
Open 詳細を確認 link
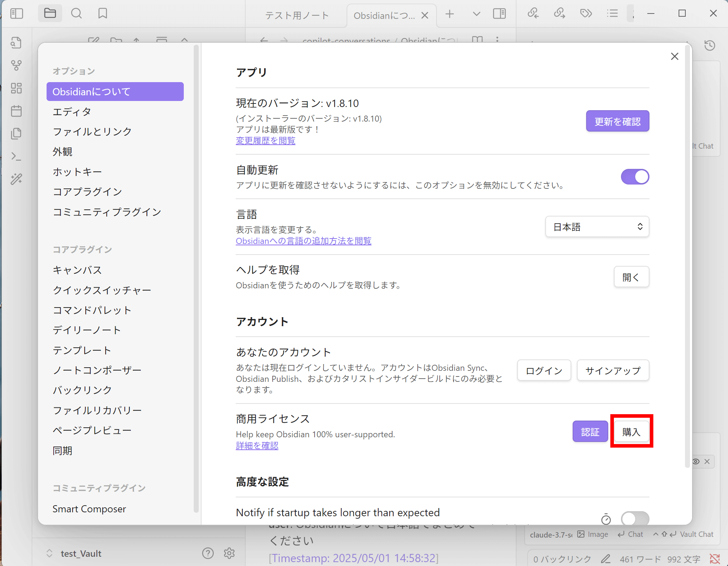[257, 446]
